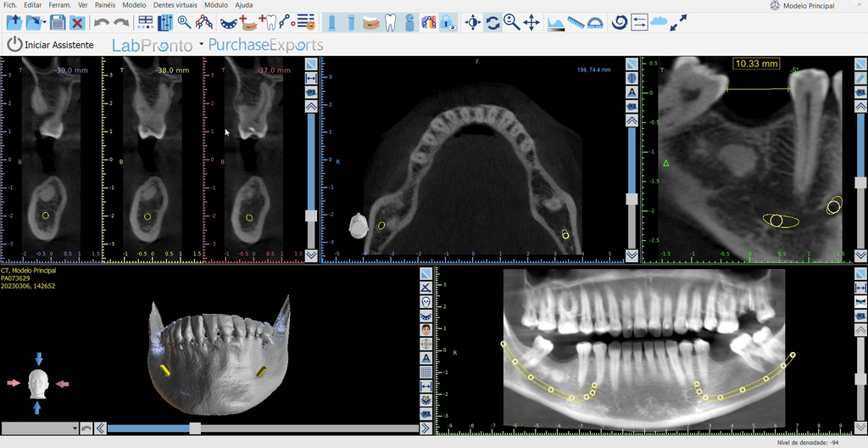Click the diagonal arrows fullscreen icon
This screenshot has width=868, height=448.
[x=679, y=23]
